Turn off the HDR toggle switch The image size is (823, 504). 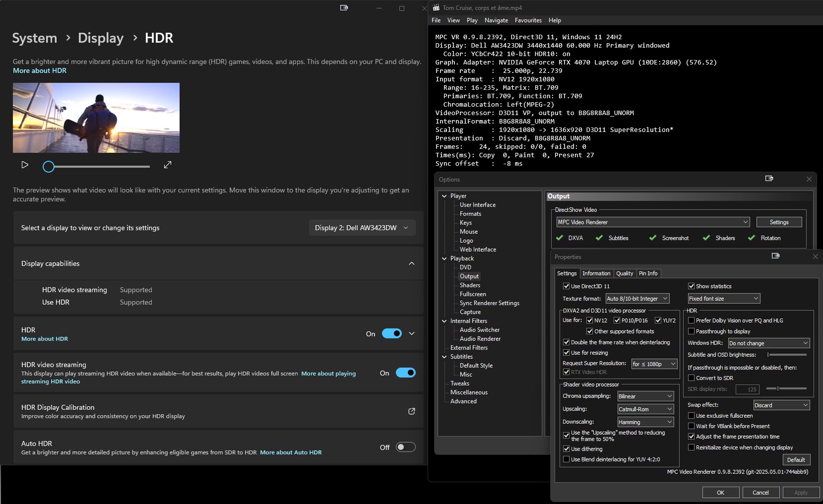[x=392, y=334]
